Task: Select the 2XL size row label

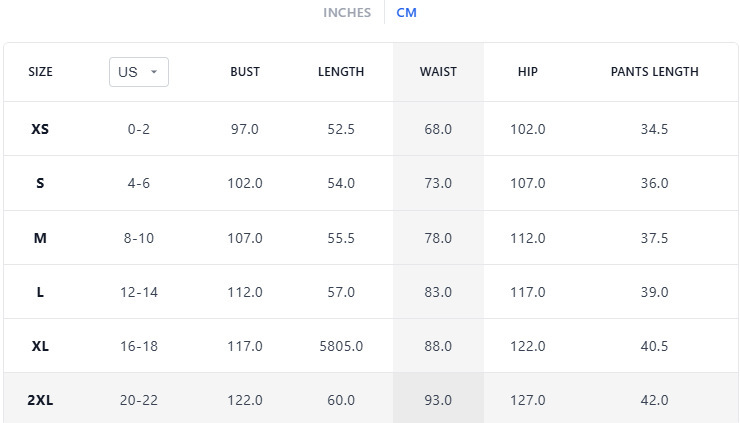Action: coord(40,400)
